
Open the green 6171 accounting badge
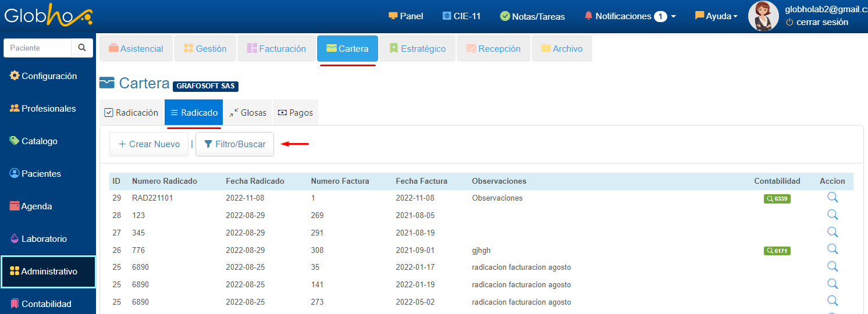[777, 251]
